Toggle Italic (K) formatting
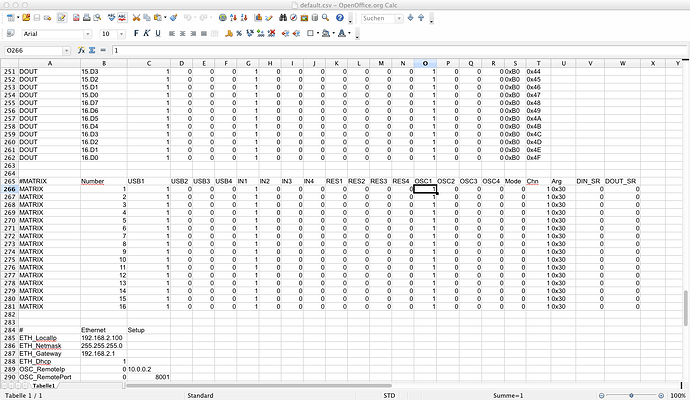 tap(147, 33)
